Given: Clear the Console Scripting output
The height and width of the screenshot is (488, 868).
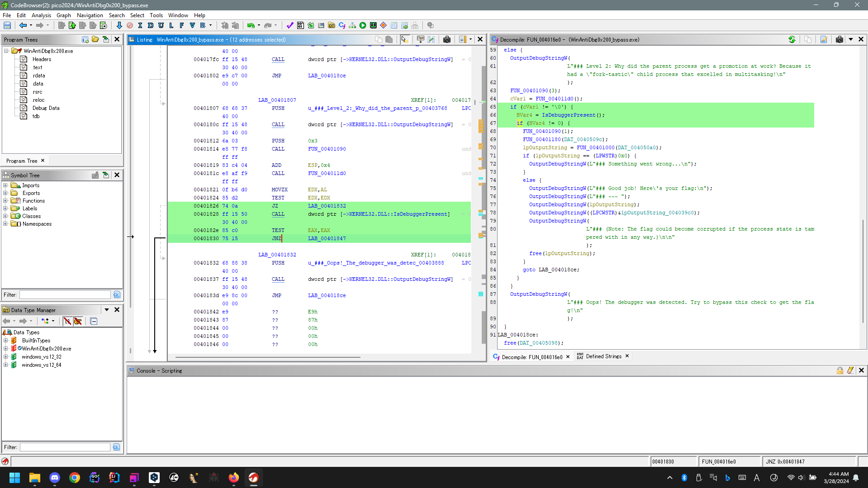Looking at the screenshot, I should point(850,370).
